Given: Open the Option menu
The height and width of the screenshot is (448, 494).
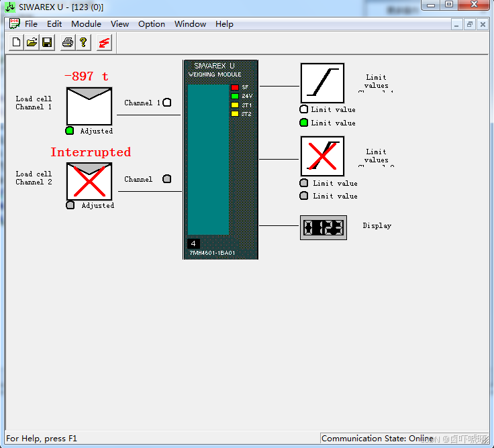Looking at the screenshot, I should (152, 24).
